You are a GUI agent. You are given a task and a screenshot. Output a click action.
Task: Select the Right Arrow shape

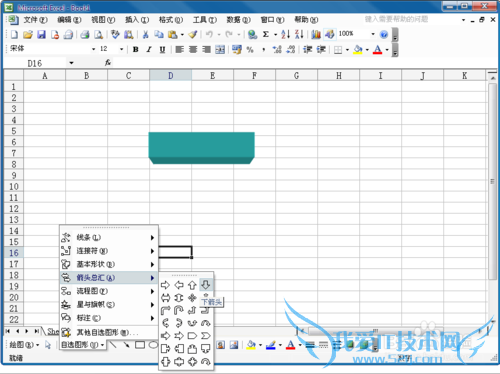pos(165,285)
